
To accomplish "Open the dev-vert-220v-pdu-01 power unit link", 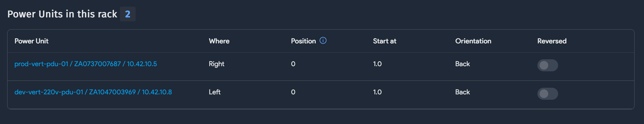I will (93, 92).
